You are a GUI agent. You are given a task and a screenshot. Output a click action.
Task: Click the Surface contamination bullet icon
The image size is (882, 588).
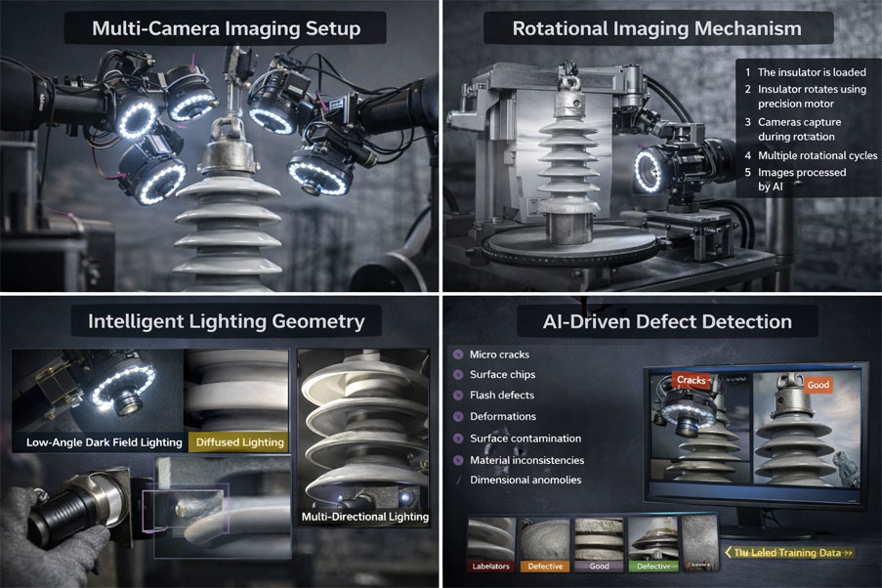point(457,439)
